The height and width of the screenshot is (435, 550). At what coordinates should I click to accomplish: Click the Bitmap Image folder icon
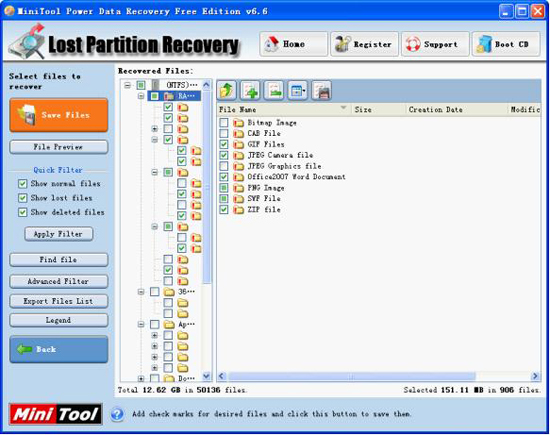point(239,123)
